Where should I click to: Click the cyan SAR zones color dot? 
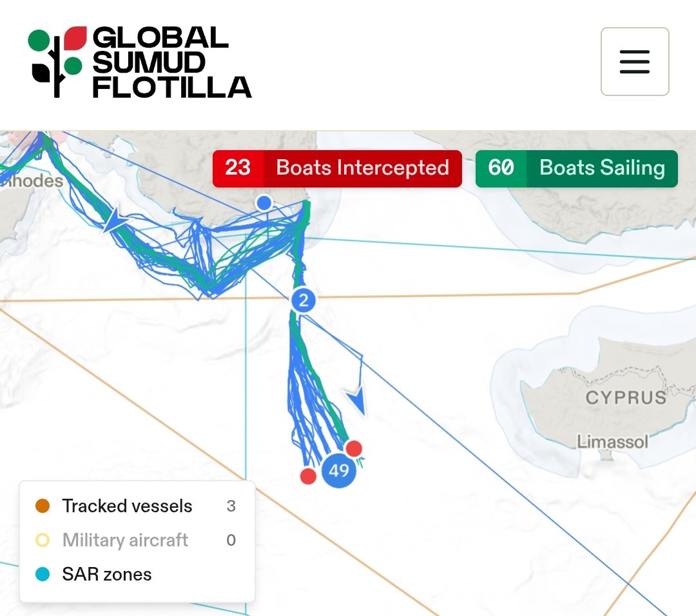coord(43,574)
